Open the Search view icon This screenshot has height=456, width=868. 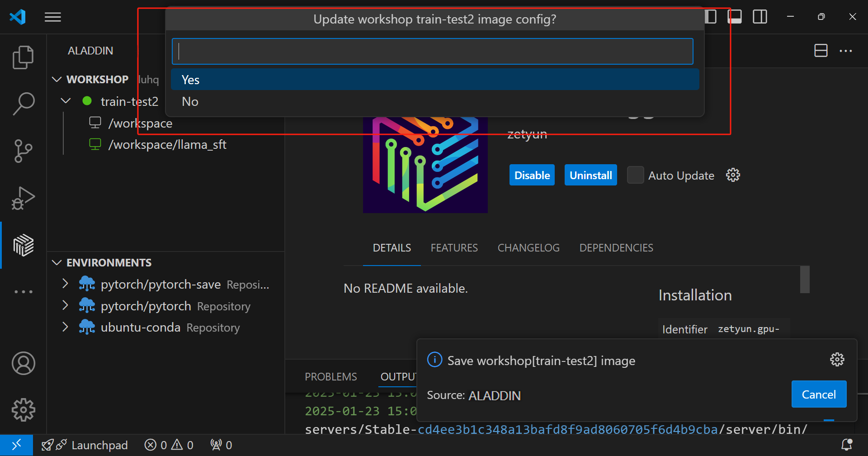tap(23, 104)
